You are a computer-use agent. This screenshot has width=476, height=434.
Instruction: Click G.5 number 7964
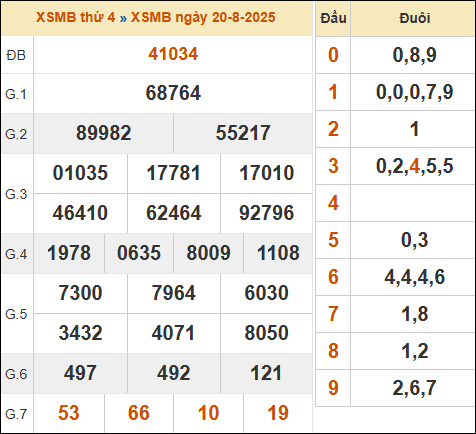(174, 293)
